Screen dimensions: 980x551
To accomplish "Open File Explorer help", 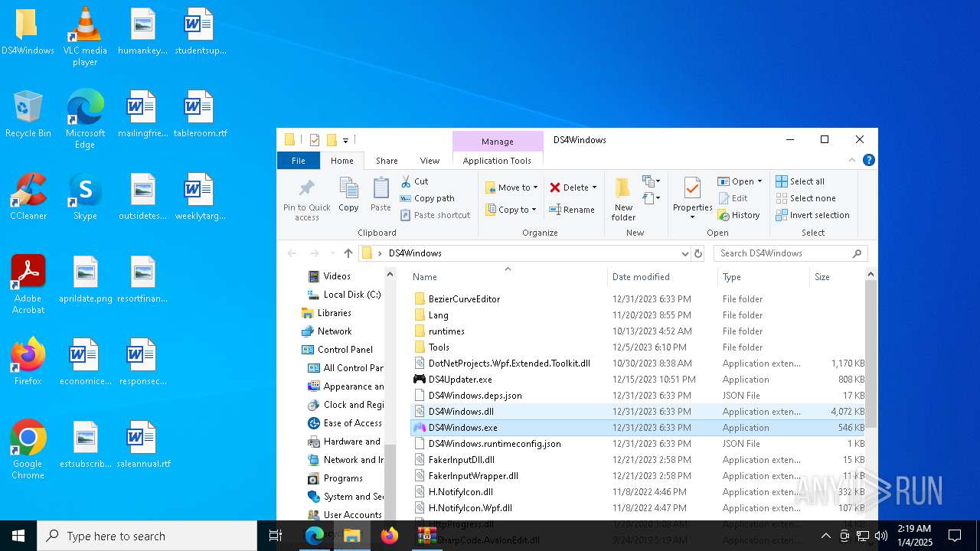I will coord(868,160).
